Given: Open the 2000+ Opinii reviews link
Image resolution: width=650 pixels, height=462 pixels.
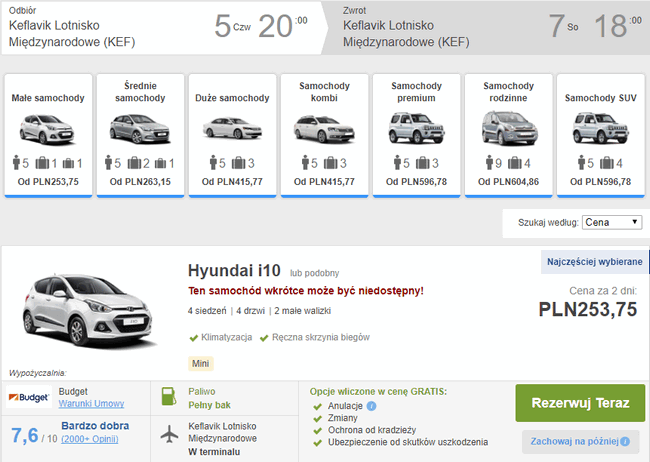Looking at the screenshot, I should (x=90, y=439).
